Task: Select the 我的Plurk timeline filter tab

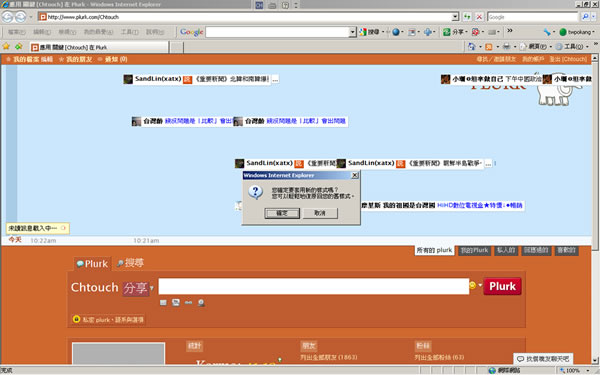Action: (474, 250)
